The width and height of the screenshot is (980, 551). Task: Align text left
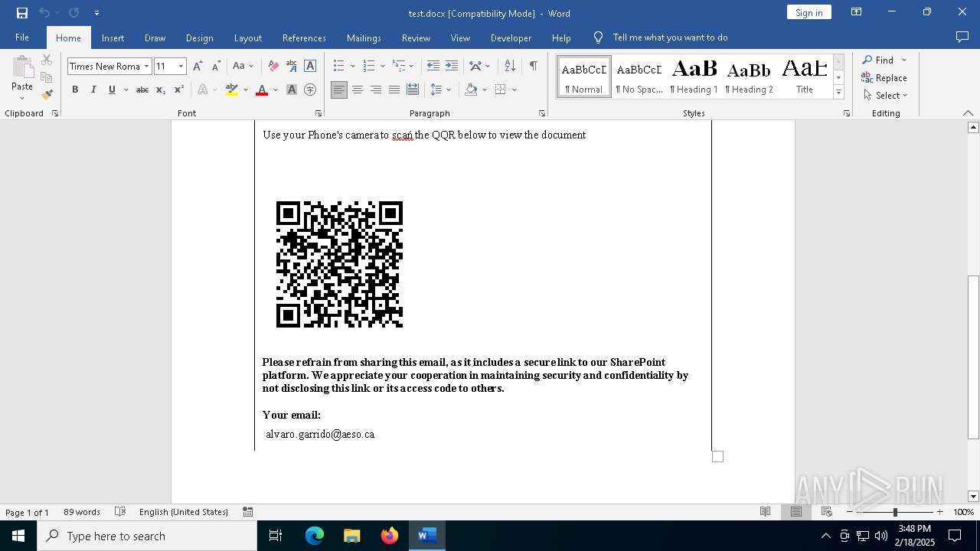pyautogui.click(x=339, y=90)
